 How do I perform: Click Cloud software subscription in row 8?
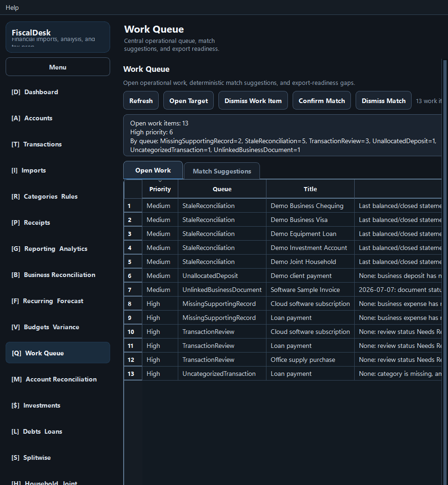pyautogui.click(x=310, y=304)
